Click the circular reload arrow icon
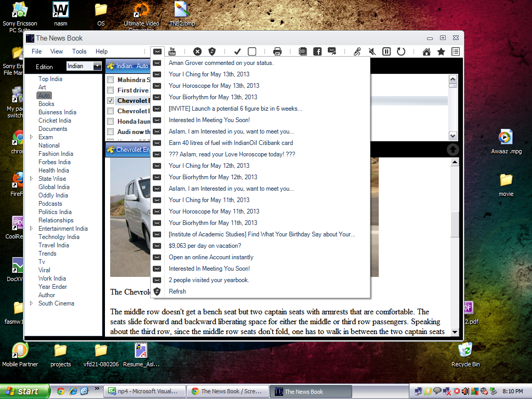532x399 pixels. (401, 51)
